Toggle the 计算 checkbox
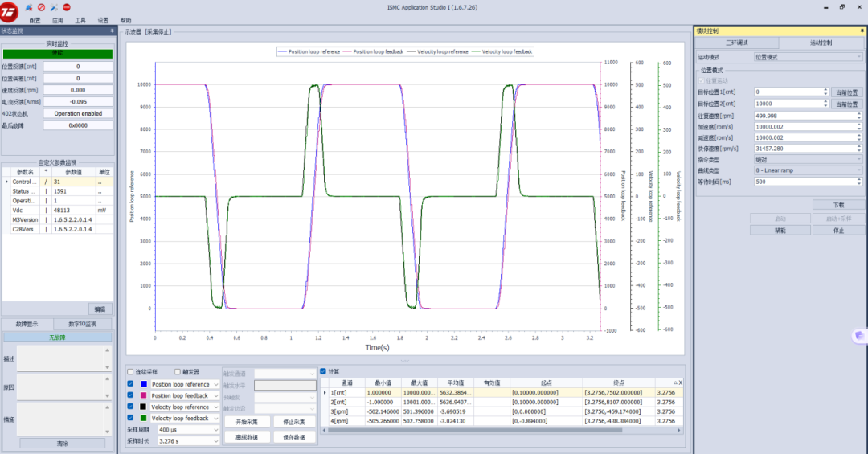Screen dimensions: 868x454 [x=323, y=371]
